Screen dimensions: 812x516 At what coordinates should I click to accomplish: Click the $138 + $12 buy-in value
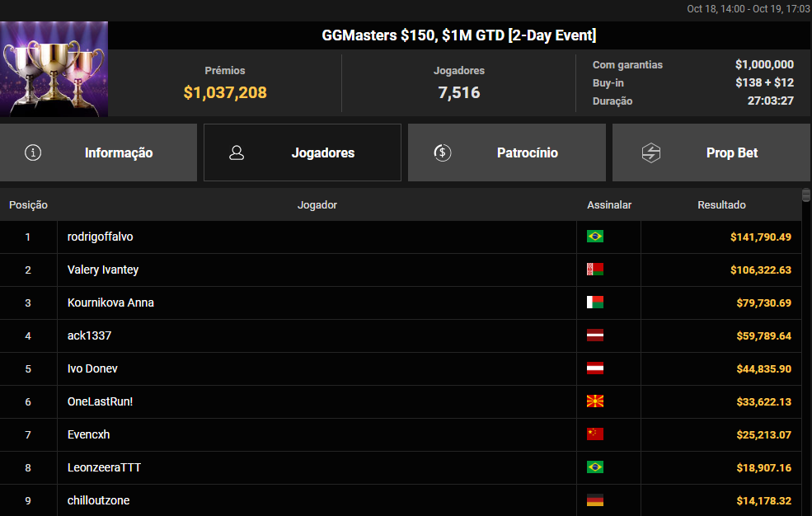coord(764,82)
